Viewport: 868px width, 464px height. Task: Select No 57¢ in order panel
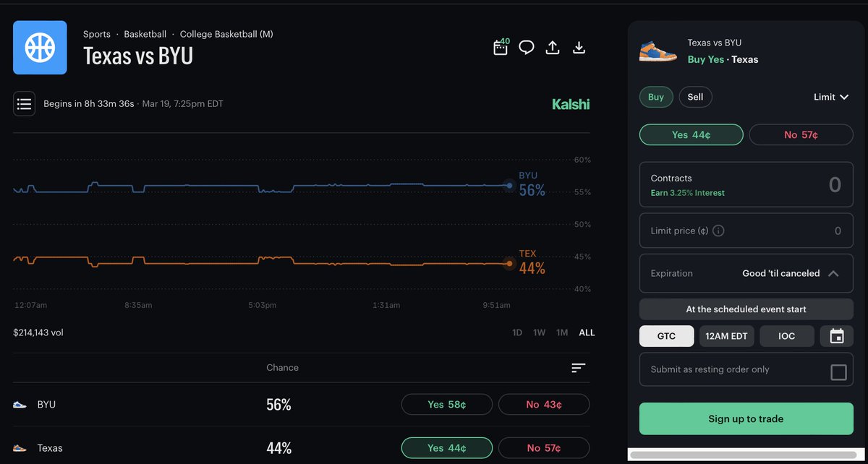coord(801,135)
